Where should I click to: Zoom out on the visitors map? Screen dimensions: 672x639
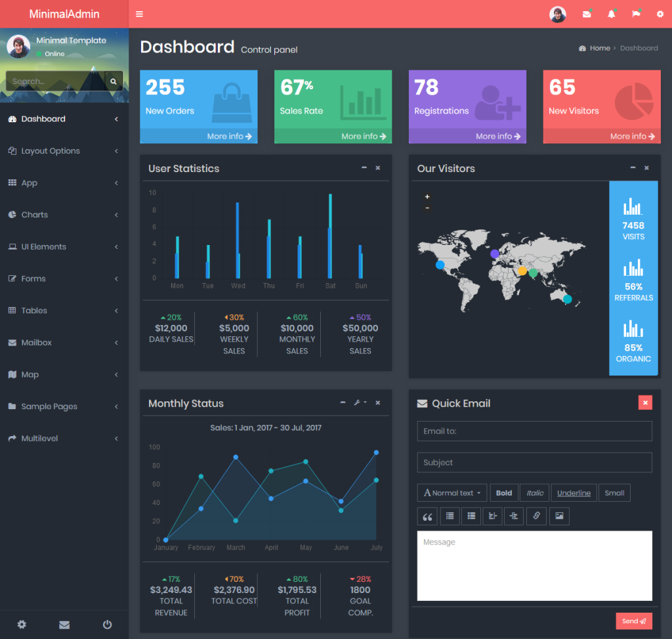point(427,208)
